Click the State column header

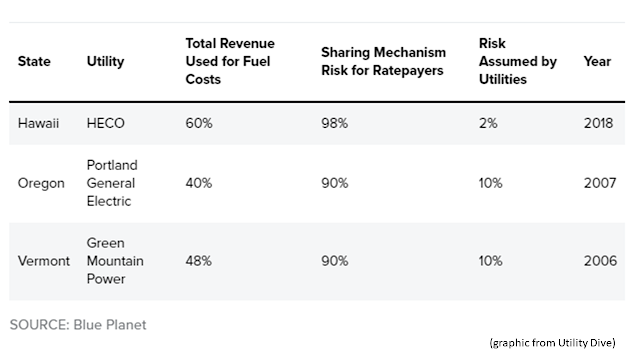click(x=34, y=61)
